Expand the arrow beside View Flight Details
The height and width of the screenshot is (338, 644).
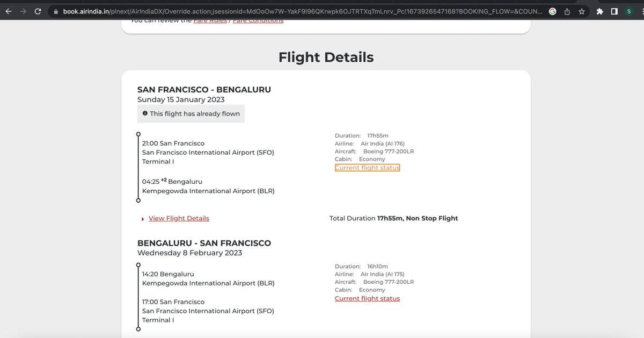coord(143,219)
